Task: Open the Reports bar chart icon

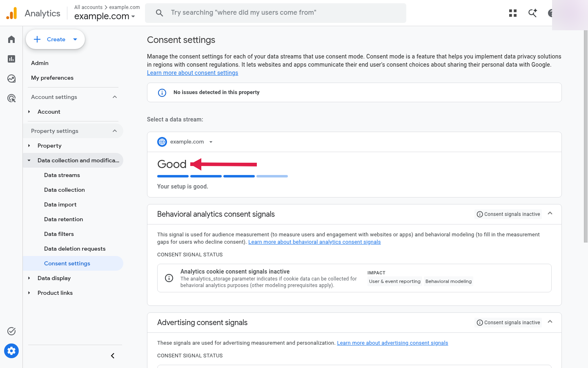Action: 11,59
